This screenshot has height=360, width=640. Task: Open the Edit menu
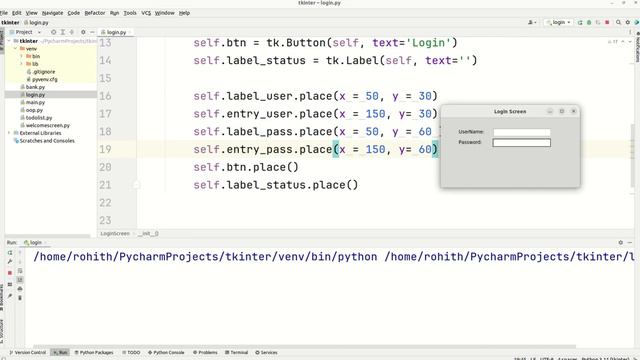17,13
